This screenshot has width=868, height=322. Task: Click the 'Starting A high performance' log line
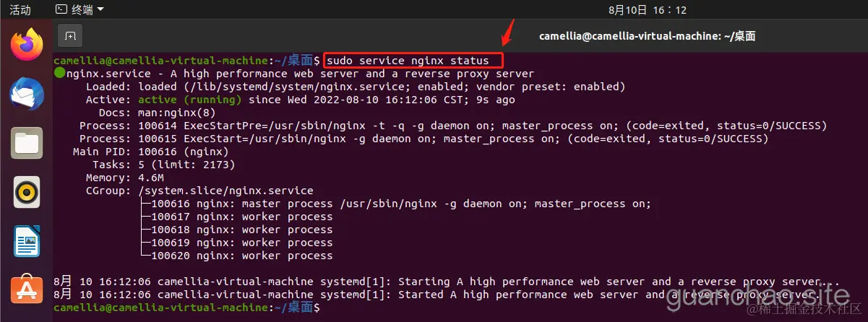tap(447, 282)
